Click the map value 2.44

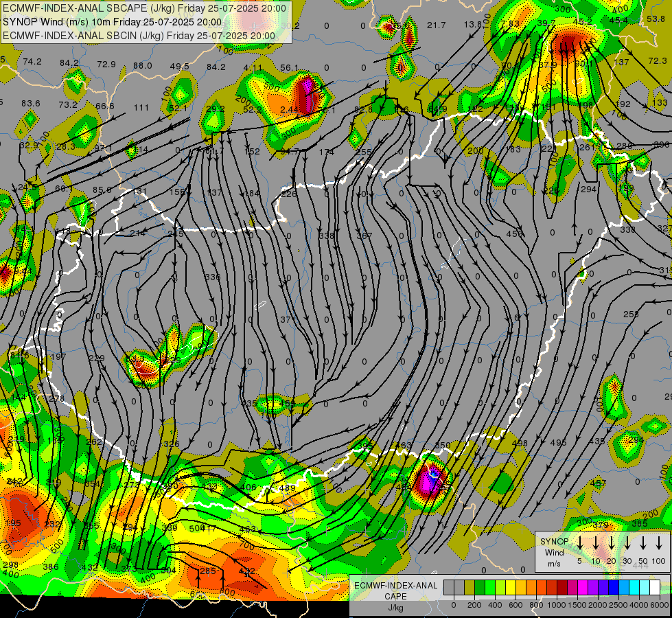(289, 110)
